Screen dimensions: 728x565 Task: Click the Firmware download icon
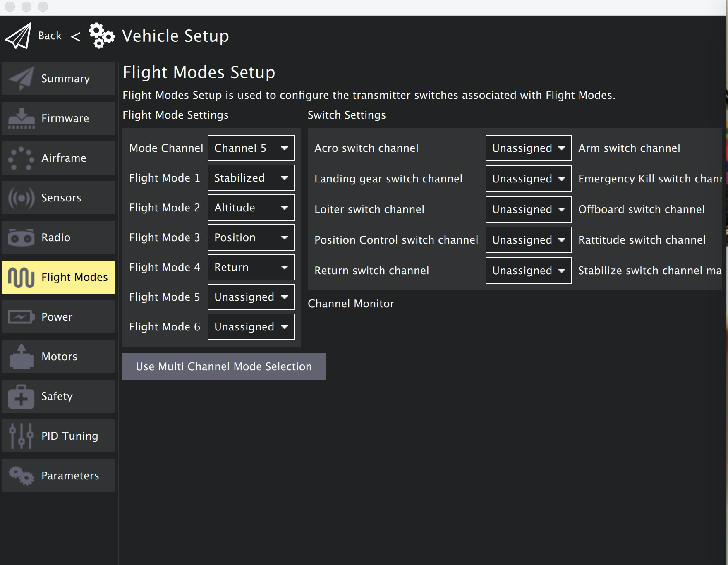pos(22,118)
